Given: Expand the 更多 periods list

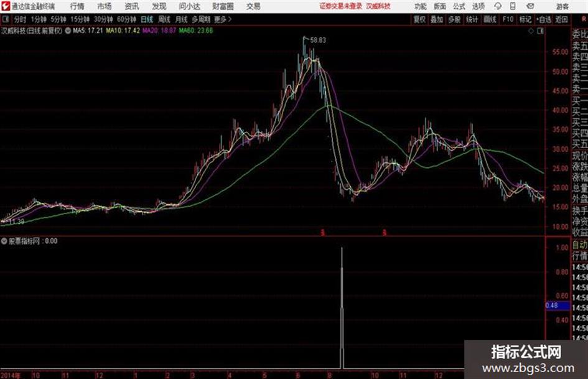Looking at the screenshot, I should click(x=223, y=19).
